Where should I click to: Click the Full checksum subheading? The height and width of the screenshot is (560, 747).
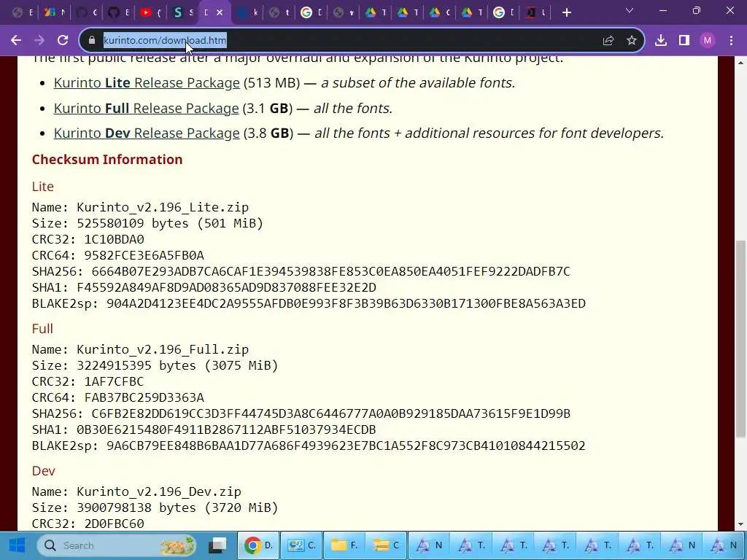pos(42,329)
